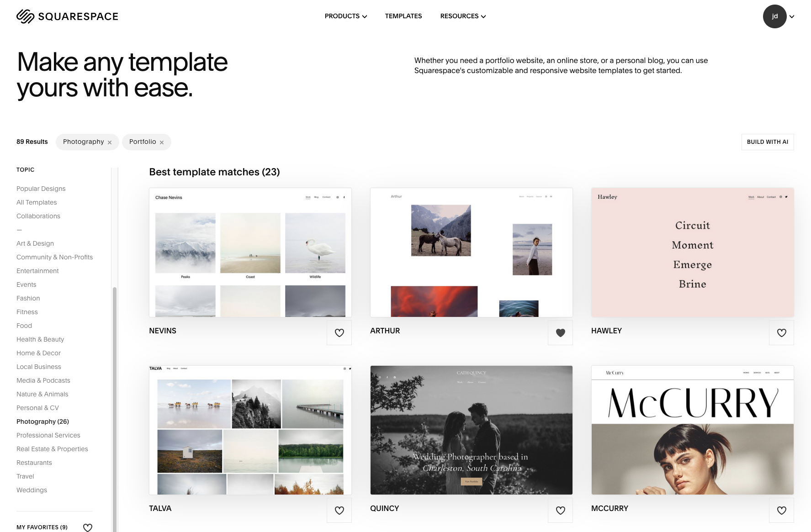Image resolution: width=811 pixels, height=532 pixels.
Task: Filter by Professional Services topic
Action: [x=48, y=435]
